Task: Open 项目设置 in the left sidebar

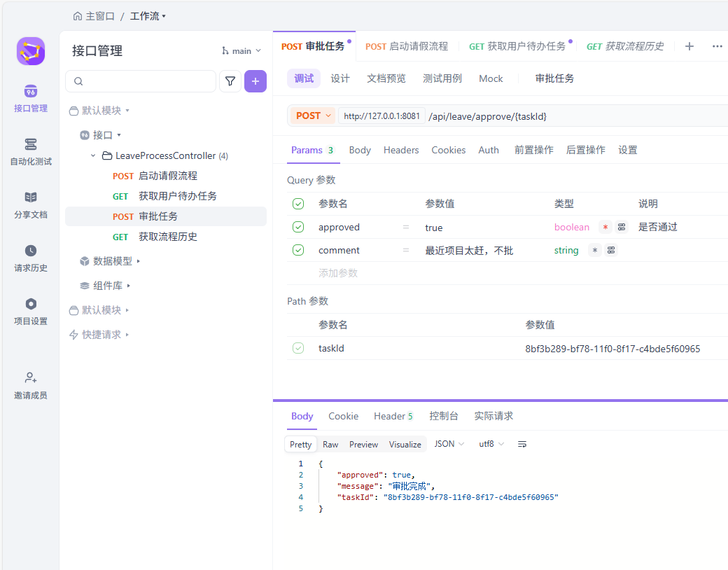Action: (29, 310)
